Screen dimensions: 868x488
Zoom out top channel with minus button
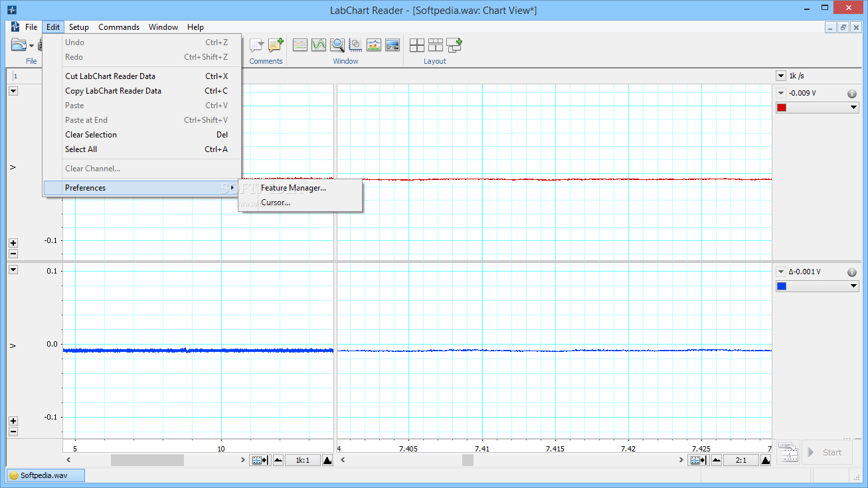pyautogui.click(x=13, y=254)
